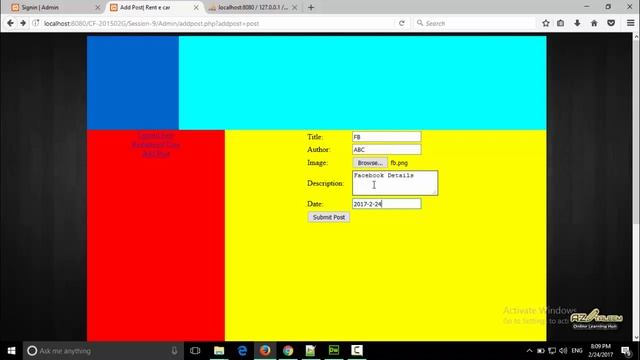Click the Submit Post button
This screenshot has height=360, width=640.
pos(329,217)
